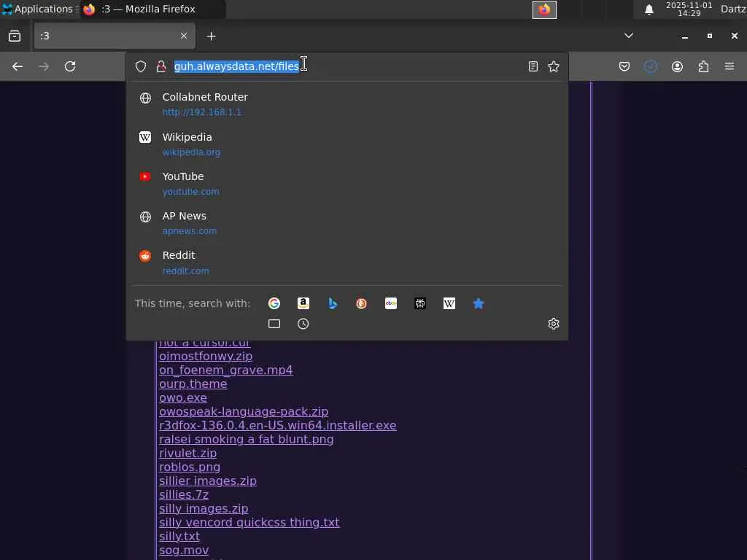Open oimostfonwy.zip link
This screenshot has width=747, height=560.
point(206,356)
